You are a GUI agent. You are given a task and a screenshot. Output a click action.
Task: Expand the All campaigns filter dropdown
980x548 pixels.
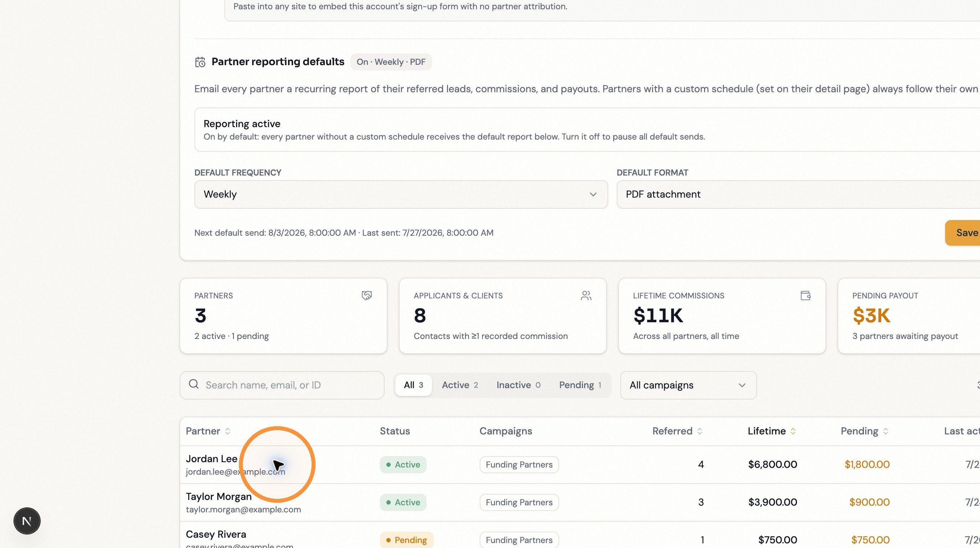point(688,385)
